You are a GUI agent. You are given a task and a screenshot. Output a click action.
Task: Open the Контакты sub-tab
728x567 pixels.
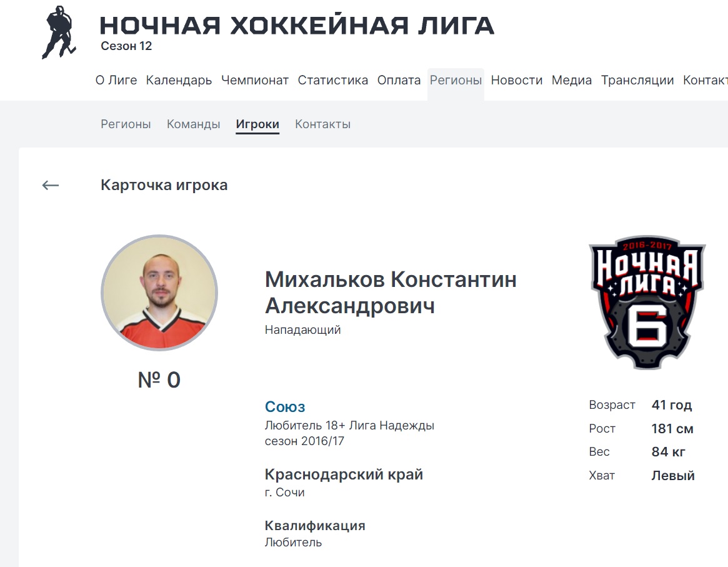(322, 124)
